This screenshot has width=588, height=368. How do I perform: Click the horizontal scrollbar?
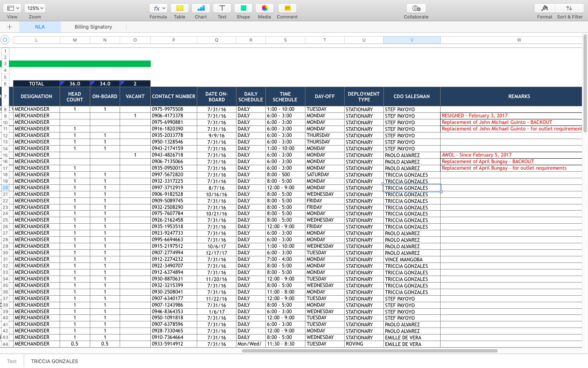tap(370, 351)
